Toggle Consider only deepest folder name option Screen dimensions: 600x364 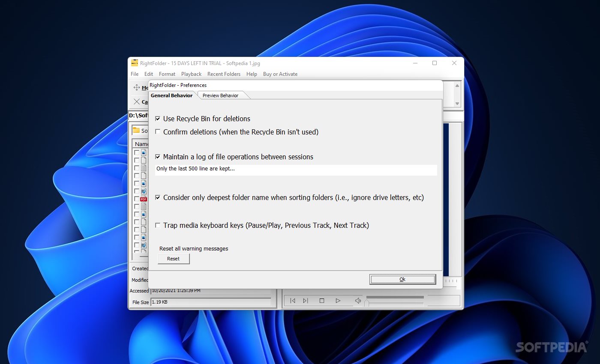[158, 197]
